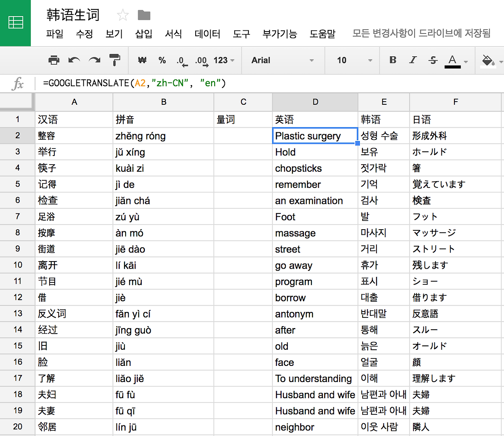
Task: Open the green Sheets home icon
Action: point(15,23)
